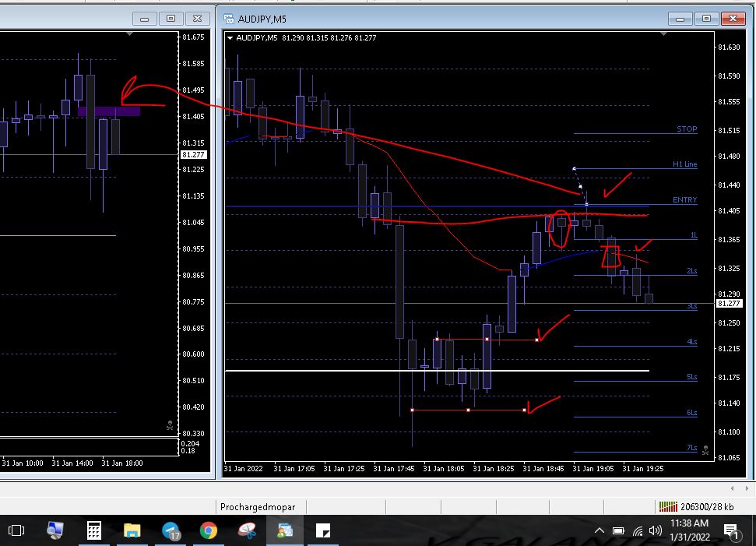
Task: Select the ENTRY line label
Action: coord(684,199)
